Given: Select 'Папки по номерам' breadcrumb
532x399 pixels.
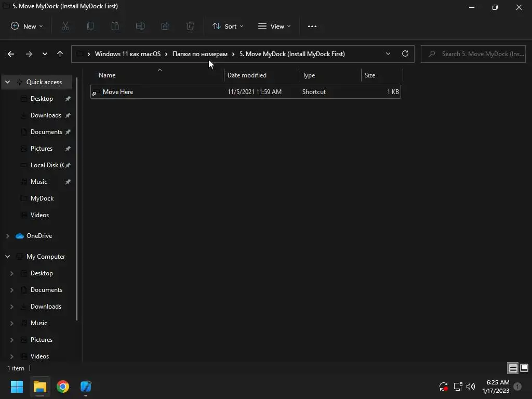Looking at the screenshot, I should point(200,54).
